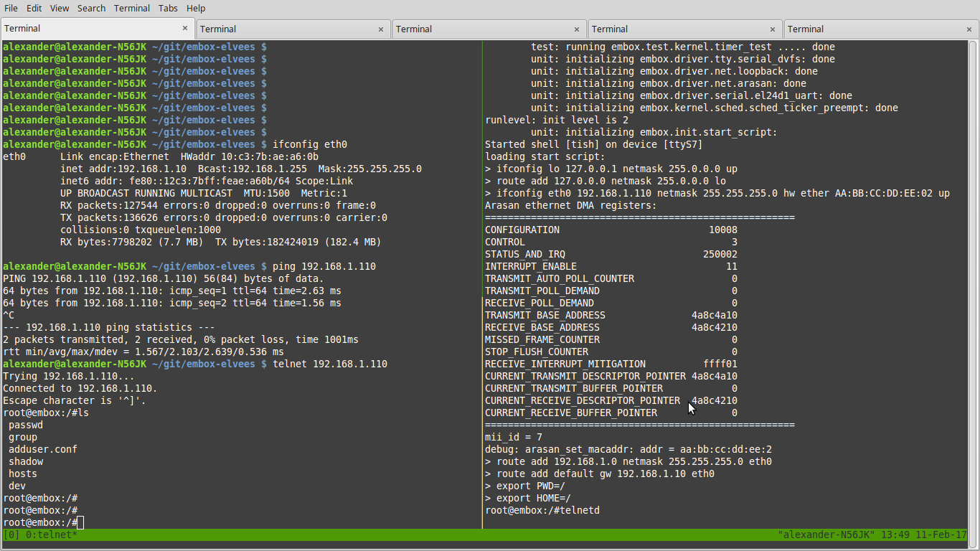Switch to the second Terminal tab
The width and height of the screenshot is (980, 551).
click(x=293, y=29)
